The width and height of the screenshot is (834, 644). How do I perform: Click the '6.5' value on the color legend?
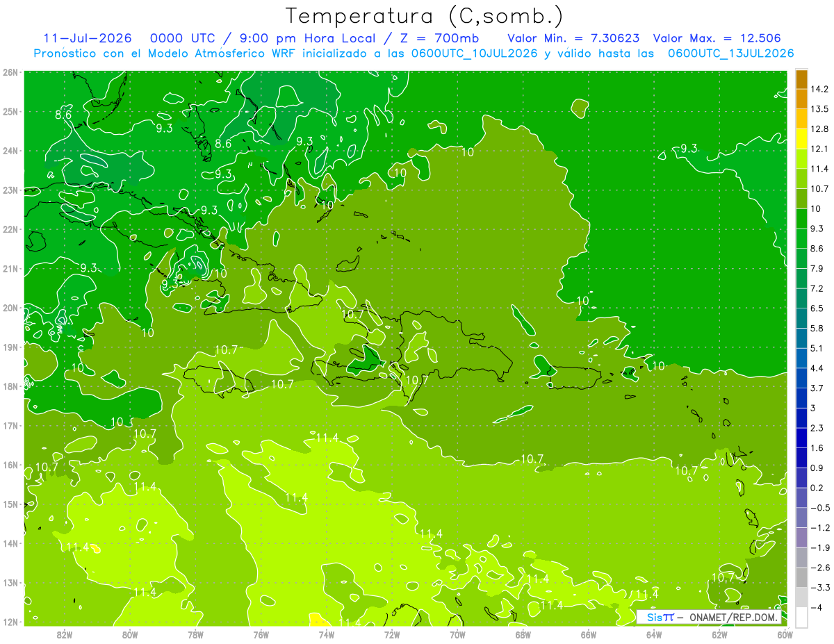click(817, 308)
